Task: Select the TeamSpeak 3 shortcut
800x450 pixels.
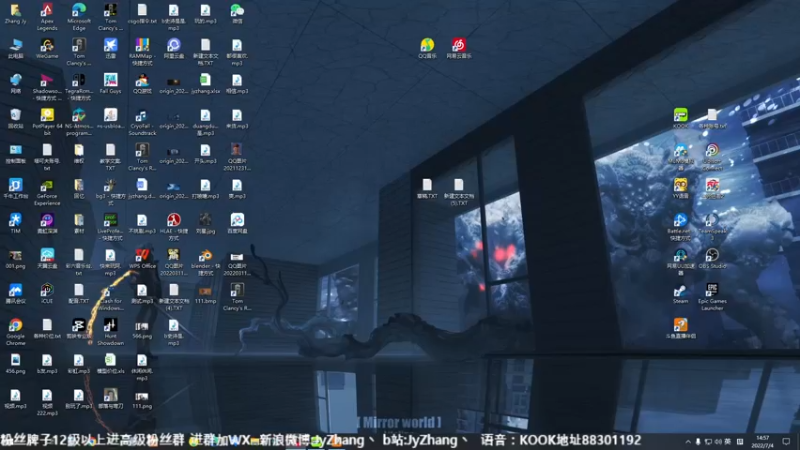Action: [712, 227]
